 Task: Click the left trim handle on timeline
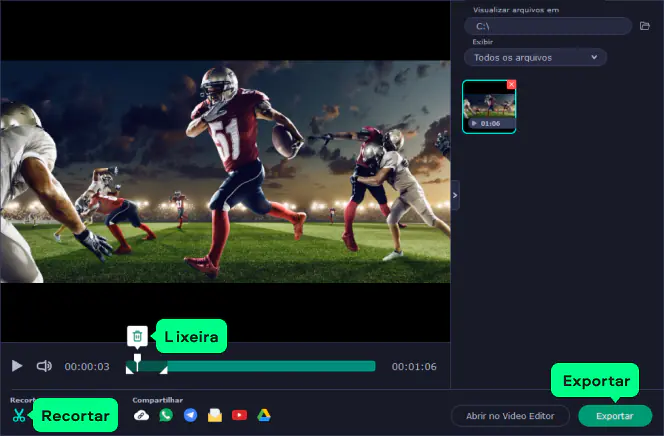click(130, 370)
